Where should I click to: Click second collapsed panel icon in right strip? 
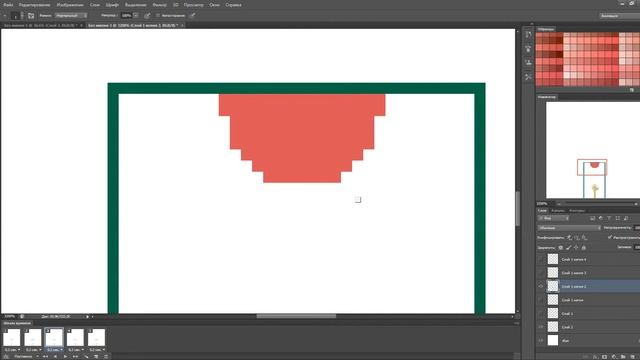(529, 49)
